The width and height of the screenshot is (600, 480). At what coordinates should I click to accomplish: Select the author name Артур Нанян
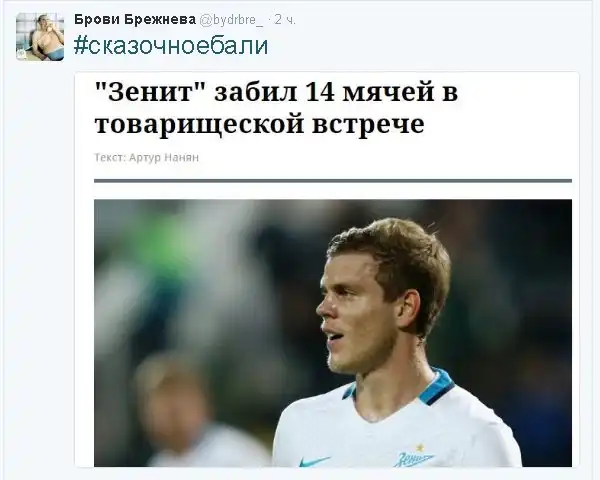164,157
